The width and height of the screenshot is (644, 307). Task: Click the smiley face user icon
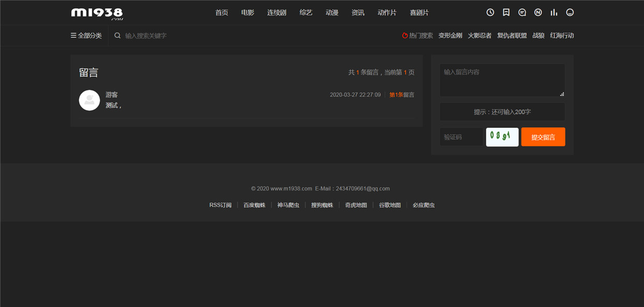tap(570, 12)
